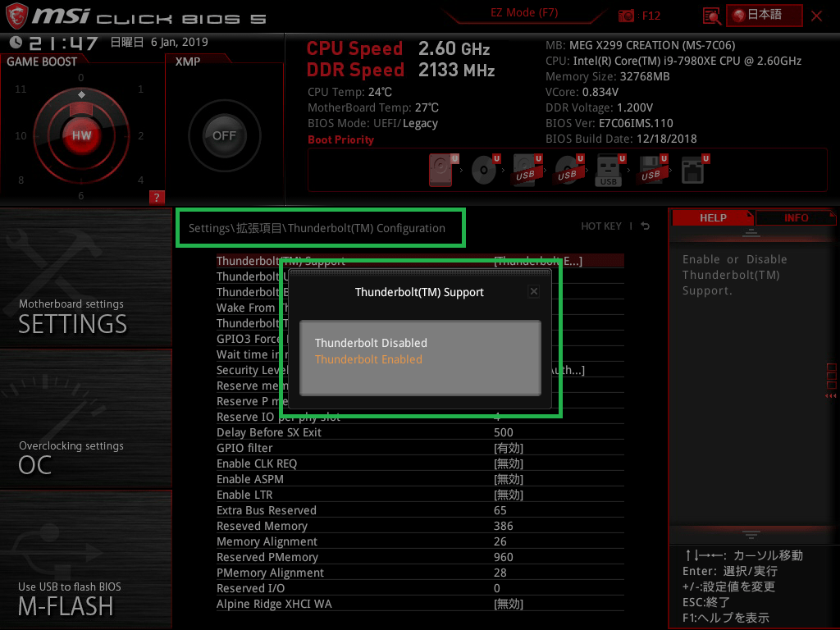Open the SETTINGS motherboard settings menu
This screenshot has width=840, height=630.
tap(85, 279)
